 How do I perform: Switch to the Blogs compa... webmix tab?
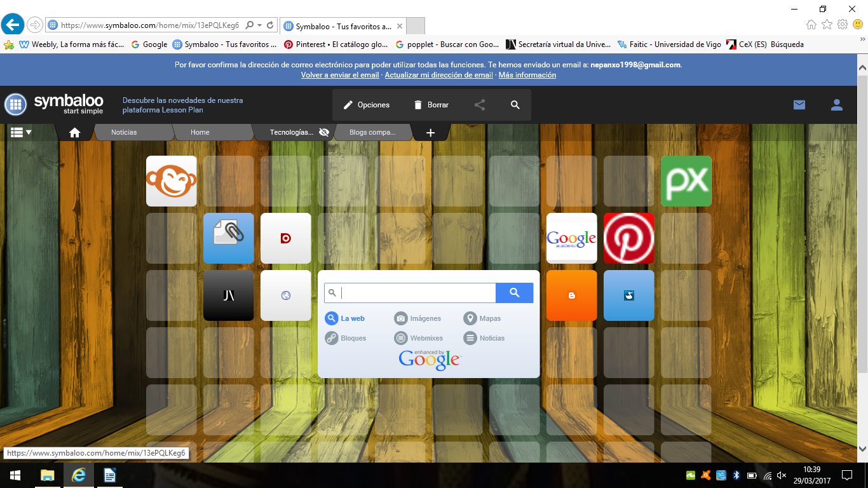click(372, 132)
